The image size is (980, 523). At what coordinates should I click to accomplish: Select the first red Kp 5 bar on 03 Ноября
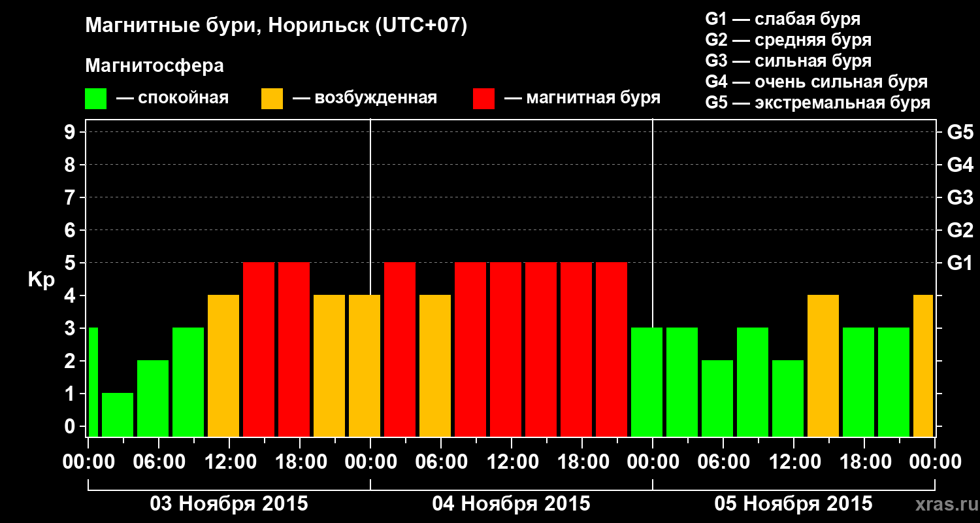coord(259,349)
